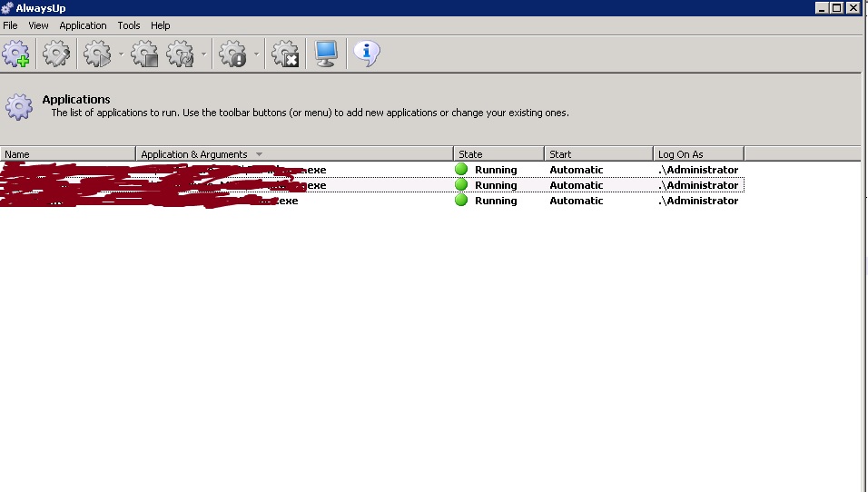
Task: Open the blue info bubble icon
Action: [366, 54]
